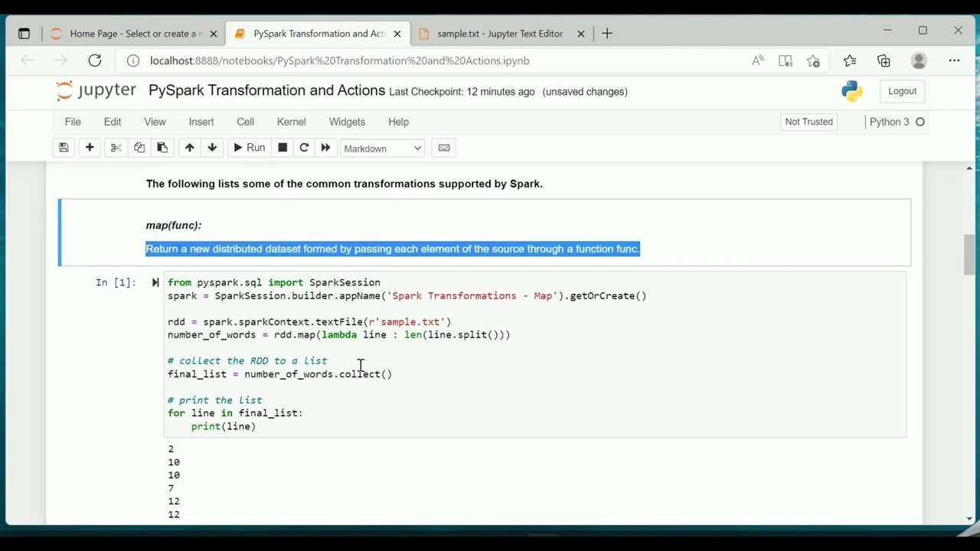Open the cell type Markdown dropdown
This screenshot has height=551, width=980.
coord(382,148)
